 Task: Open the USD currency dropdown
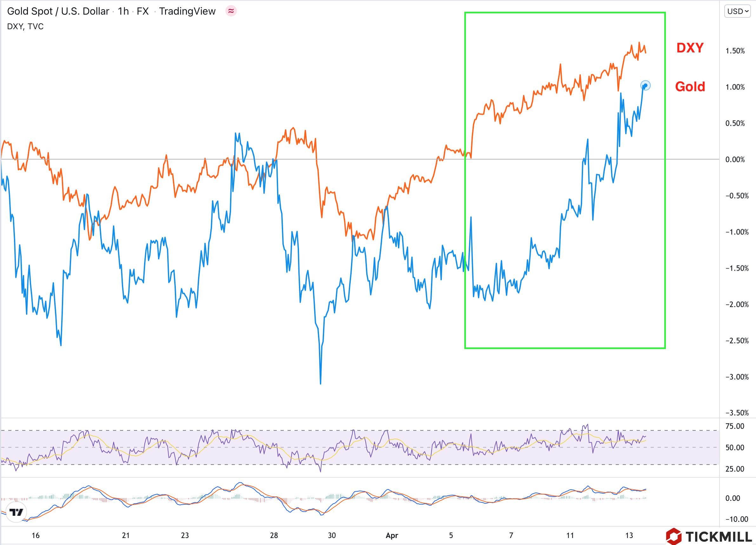click(737, 11)
